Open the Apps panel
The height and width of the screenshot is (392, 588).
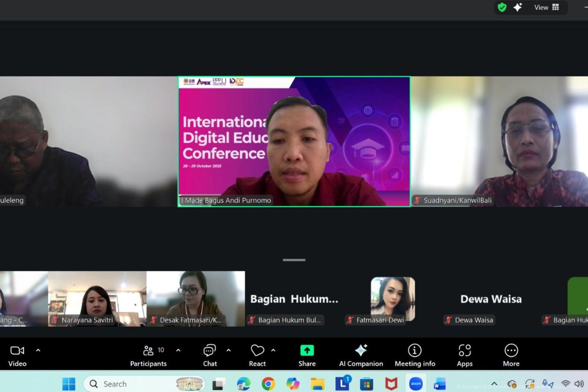click(465, 355)
